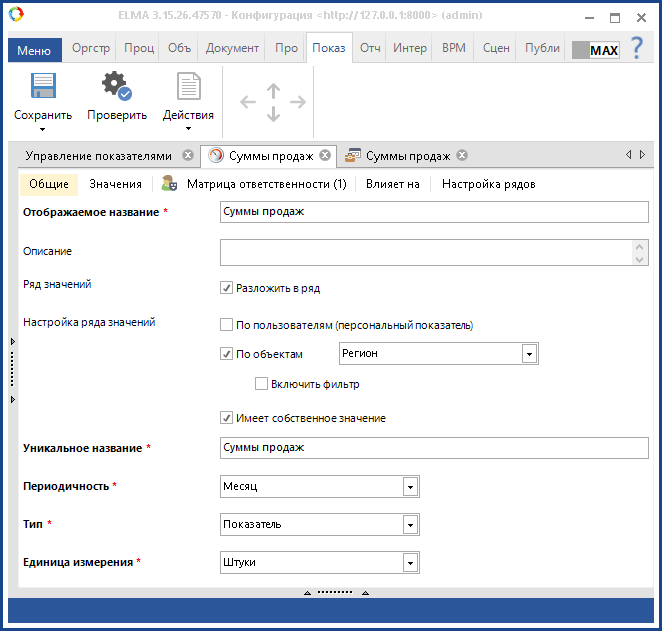Click the Save (Сохранить) floppy disk icon
Screen dimensions: 662x631
click(42, 87)
